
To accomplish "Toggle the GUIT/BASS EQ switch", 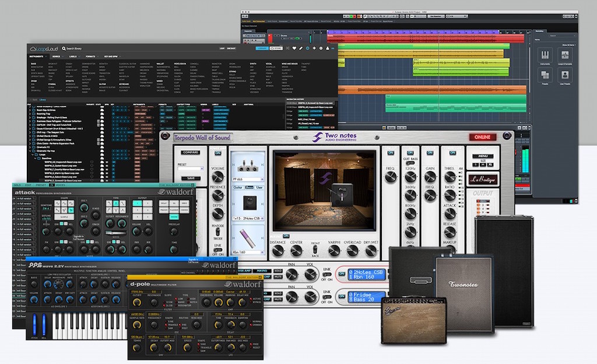I will [x=410, y=163].
